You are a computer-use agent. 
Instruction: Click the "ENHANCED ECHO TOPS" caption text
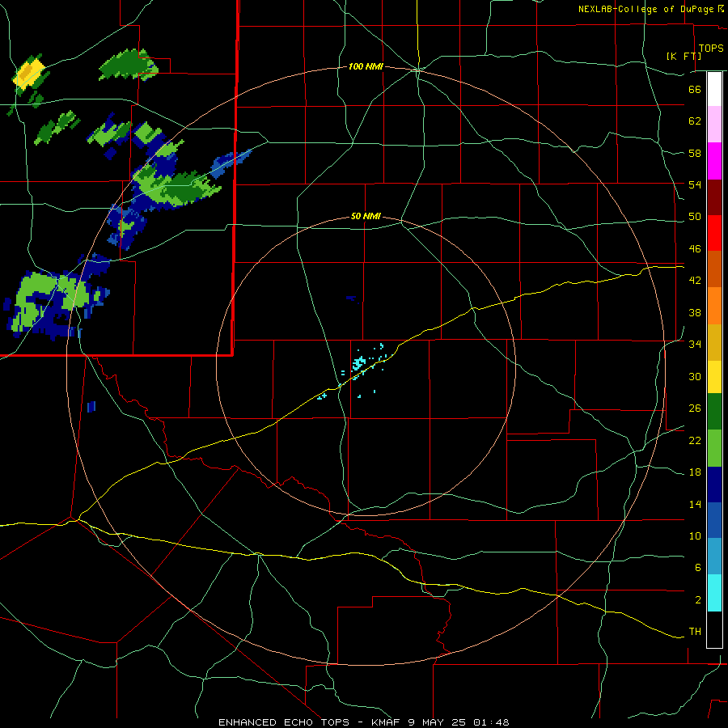(284, 722)
